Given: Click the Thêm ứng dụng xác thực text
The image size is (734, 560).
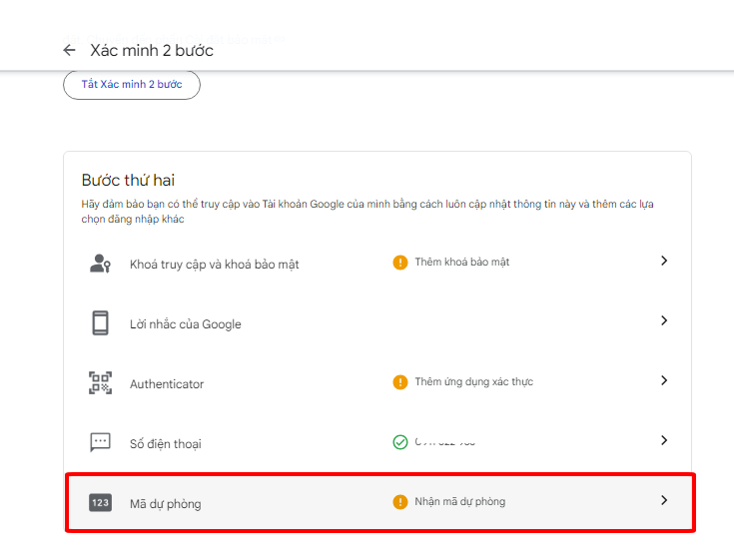Looking at the screenshot, I should click(473, 382).
